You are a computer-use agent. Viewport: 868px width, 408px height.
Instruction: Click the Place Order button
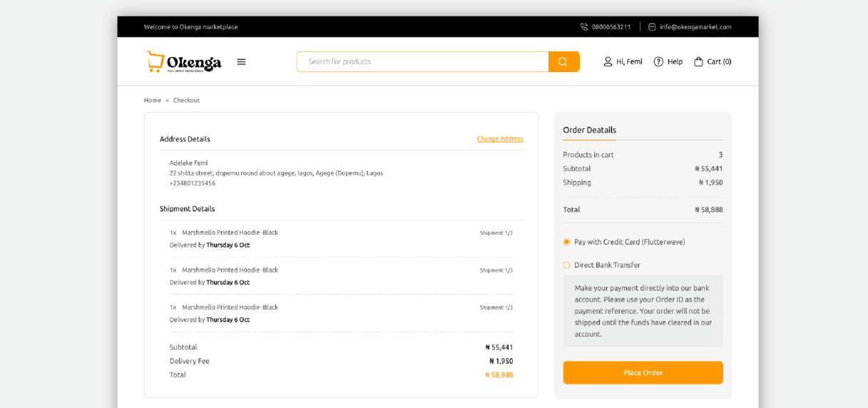643,372
